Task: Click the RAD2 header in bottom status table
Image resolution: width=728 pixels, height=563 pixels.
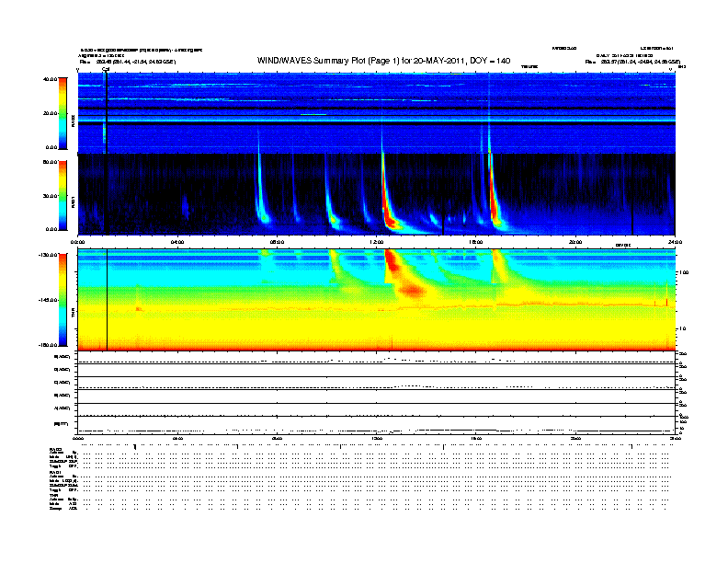Action: click(x=56, y=449)
